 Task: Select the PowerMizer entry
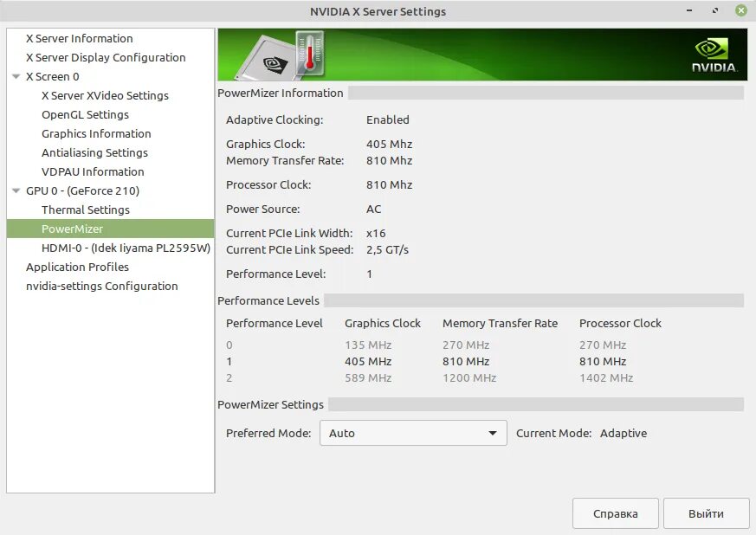[110, 229]
